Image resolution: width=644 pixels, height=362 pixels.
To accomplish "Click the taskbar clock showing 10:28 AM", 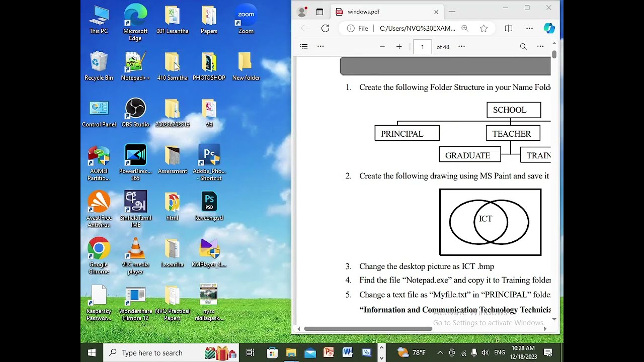I will [523, 352].
